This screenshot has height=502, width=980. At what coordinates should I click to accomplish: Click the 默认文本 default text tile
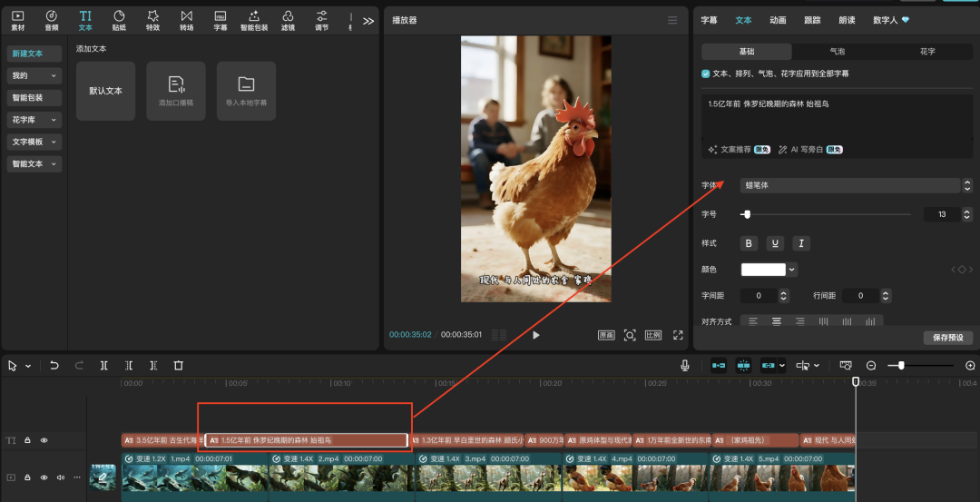point(105,91)
